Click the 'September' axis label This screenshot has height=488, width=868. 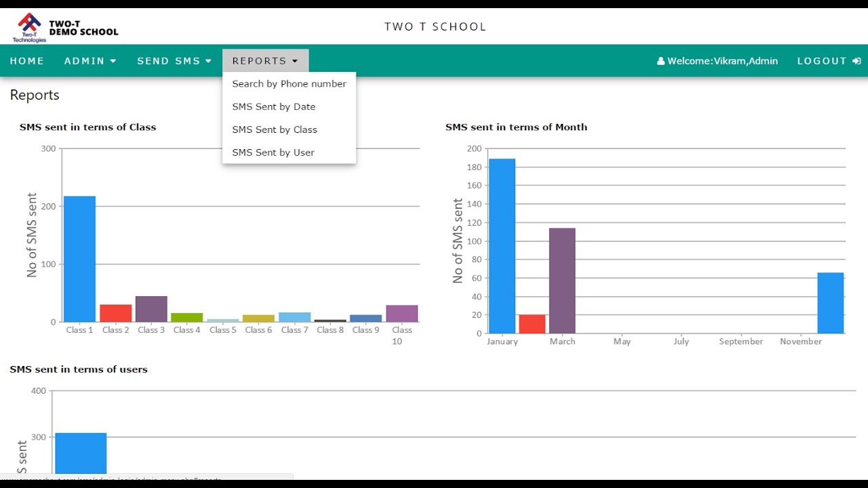pos(741,342)
